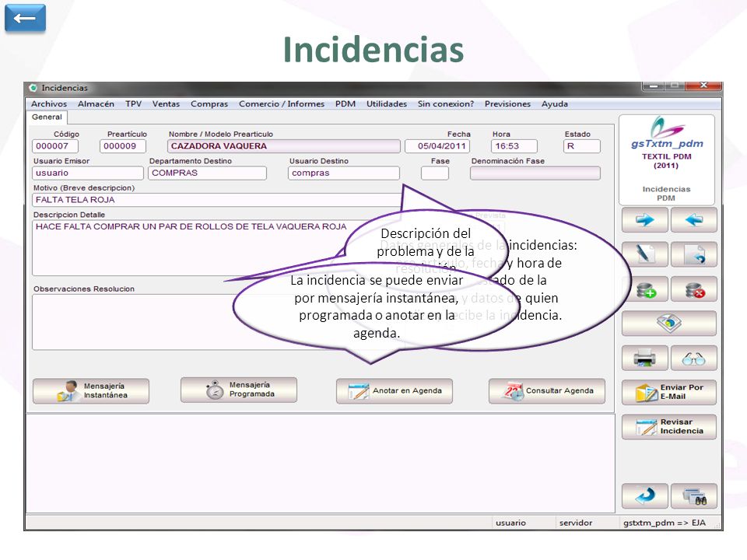This screenshot has height=560, width=747.
Task: Click the Prearticulo field 000009
Action: (123, 146)
